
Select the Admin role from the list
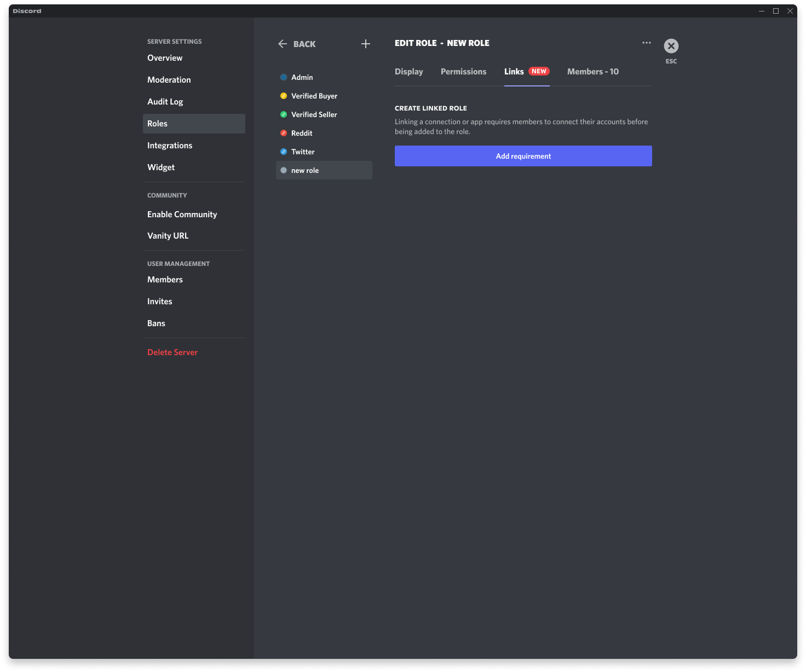click(x=303, y=77)
